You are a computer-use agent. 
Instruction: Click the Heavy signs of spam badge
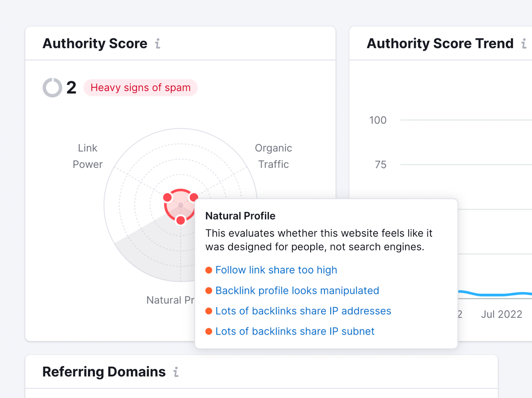(140, 87)
